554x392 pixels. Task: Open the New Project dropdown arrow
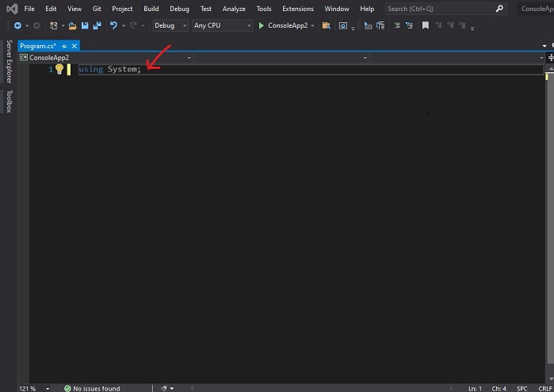pos(63,26)
